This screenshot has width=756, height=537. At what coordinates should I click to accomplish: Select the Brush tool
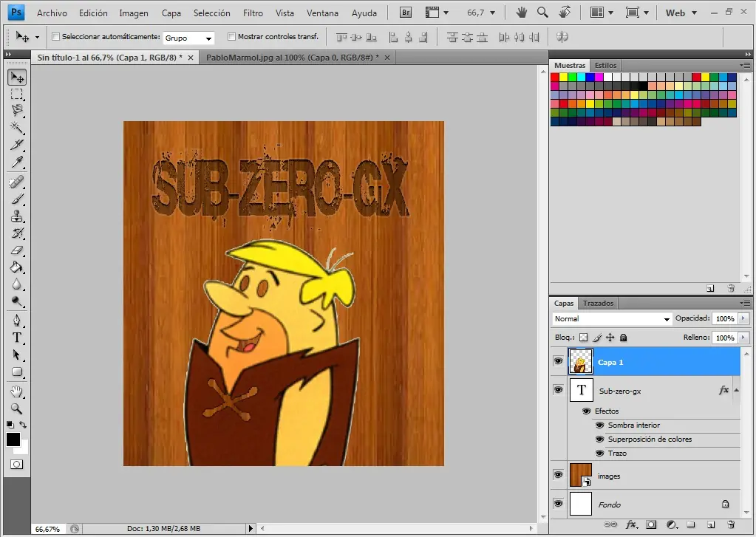[17, 199]
